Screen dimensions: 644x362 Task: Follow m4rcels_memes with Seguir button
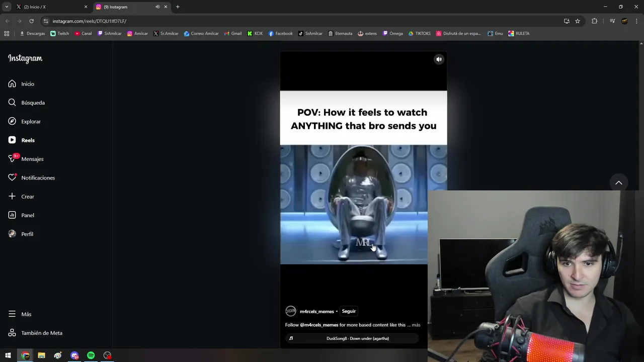(x=349, y=311)
